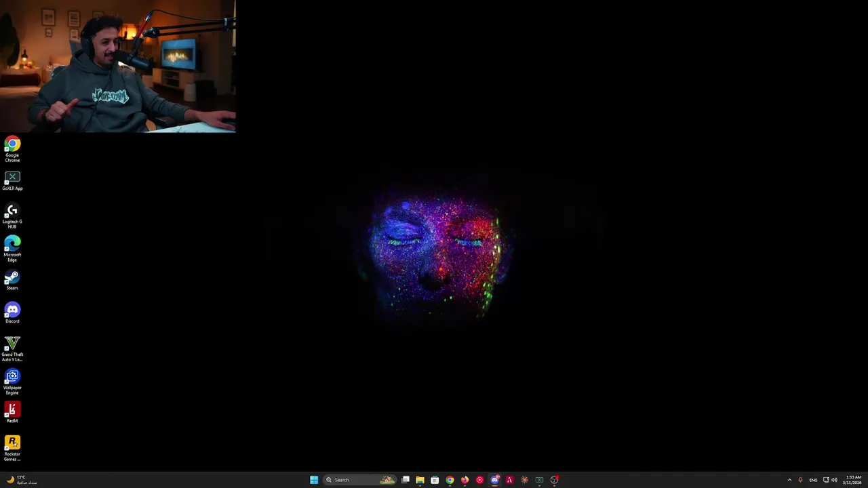Image resolution: width=868 pixels, height=488 pixels.
Task: Open the Windows Start menu
Action: coord(314,480)
